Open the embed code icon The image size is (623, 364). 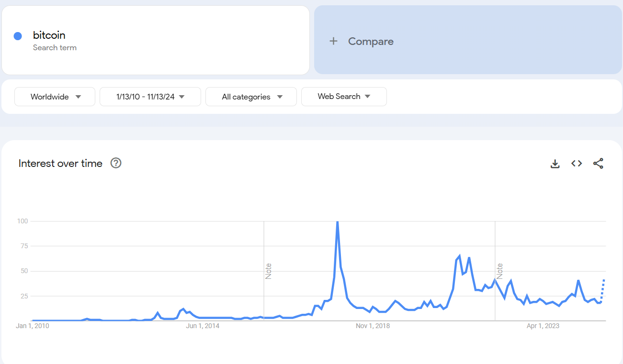577,164
